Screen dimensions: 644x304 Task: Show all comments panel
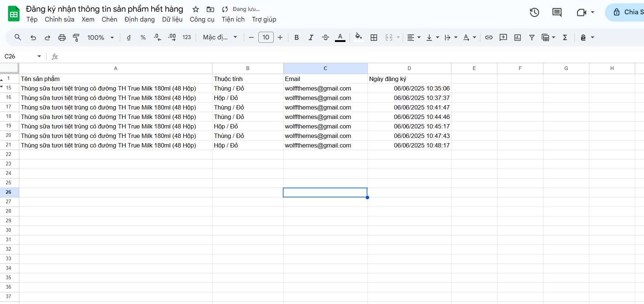pyautogui.click(x=557, y=12)
